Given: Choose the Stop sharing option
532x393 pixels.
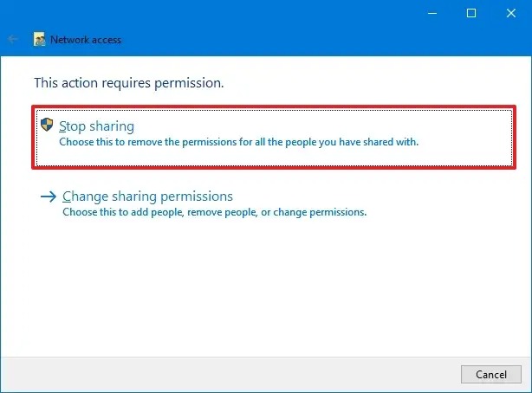Looking at the screenshot, I should [x=96, y=126].
